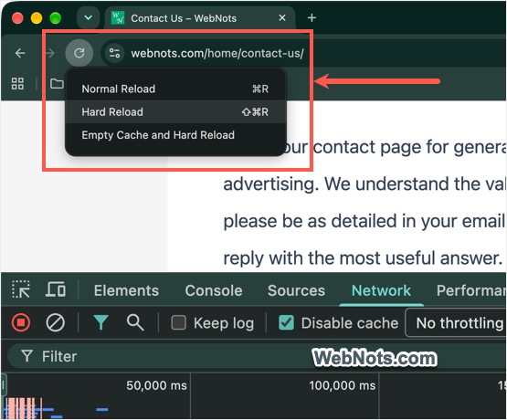507x420 pixels.
Task: Uncheck the Disable cache checkbox
Action: click(x=287, y=322)
